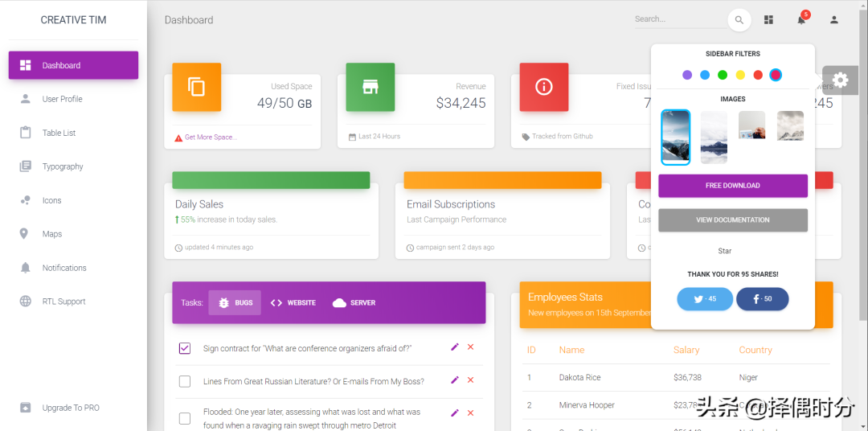Viewport: 868px width, 431px height.
Task: Type in the Search input field
Action: [677, 19]
